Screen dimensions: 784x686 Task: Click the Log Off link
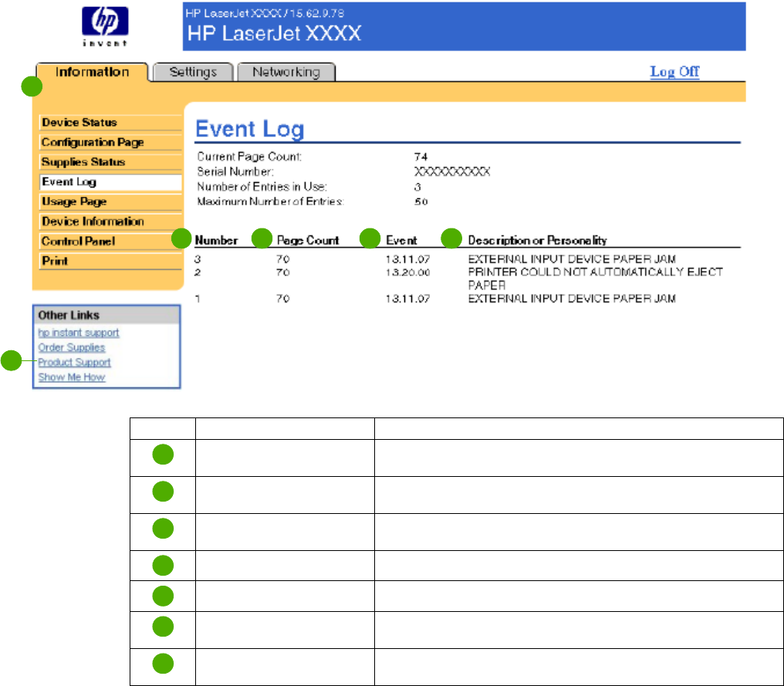tap(674, 72)
